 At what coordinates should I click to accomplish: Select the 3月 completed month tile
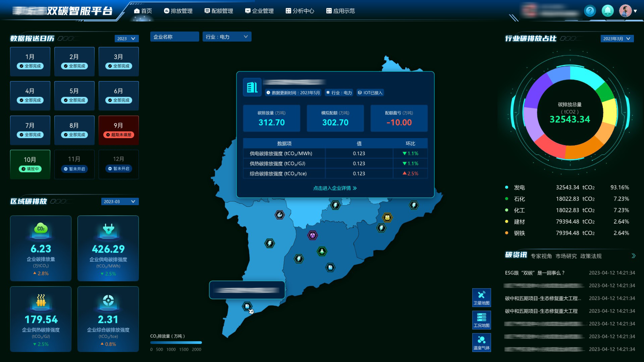click(x=118, y=61)
